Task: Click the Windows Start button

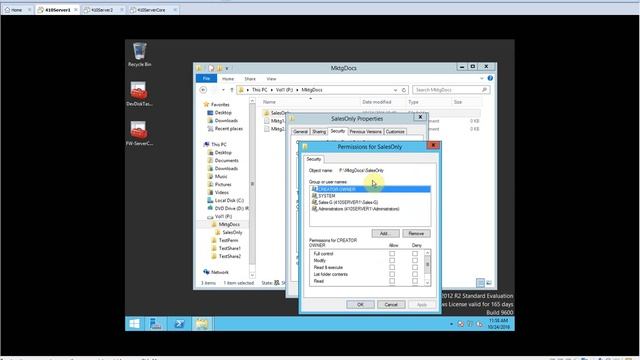Action: pyautogui.click(x=134, y=324)
